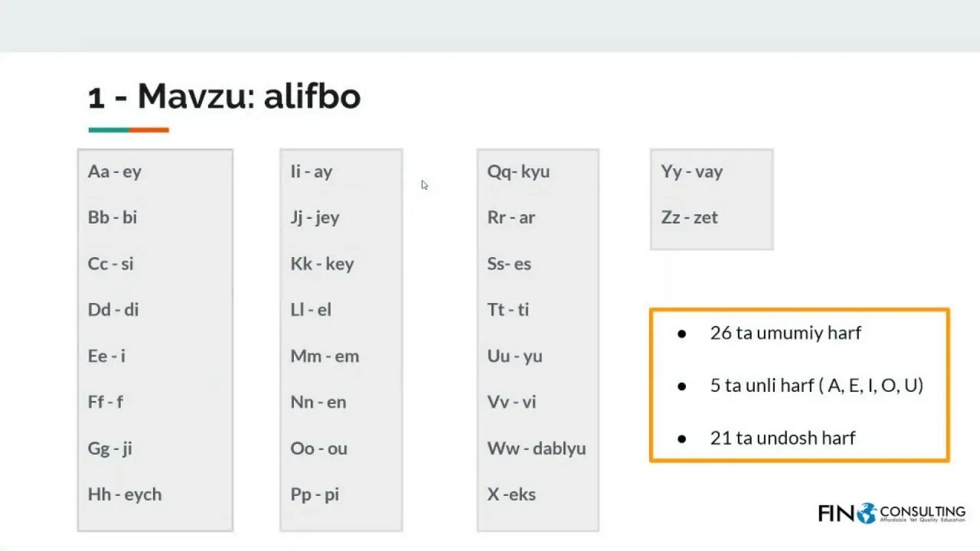Click the 'Hh - eych' letter entry
980x551 pixels.
pyautogui.click(x=125, y=494)
